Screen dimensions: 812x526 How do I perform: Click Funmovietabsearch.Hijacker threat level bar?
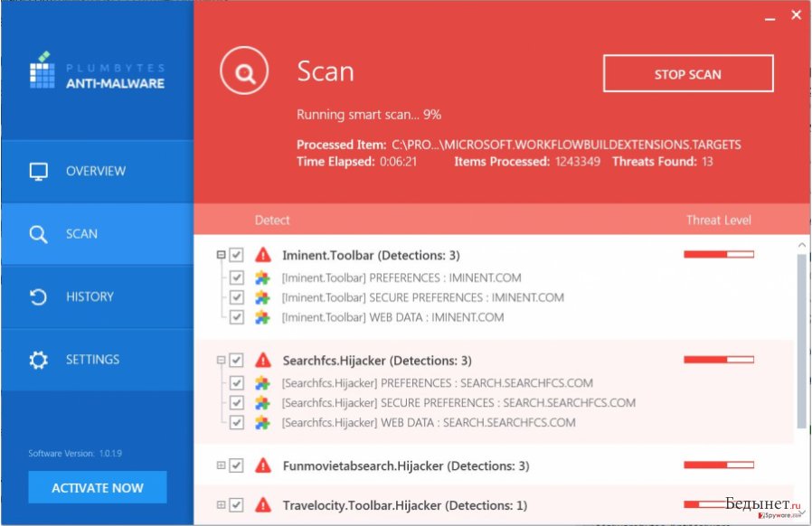[x=719, y=465]
